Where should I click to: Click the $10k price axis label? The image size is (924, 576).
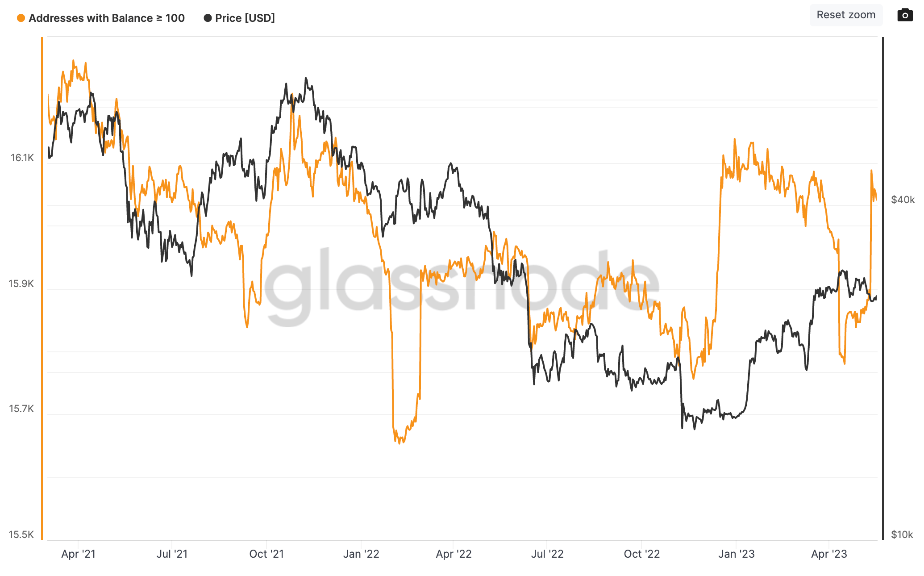[x=902, y=534]
